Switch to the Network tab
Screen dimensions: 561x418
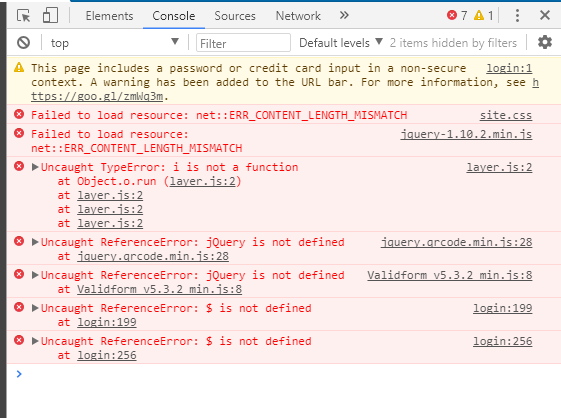(298, 16)
